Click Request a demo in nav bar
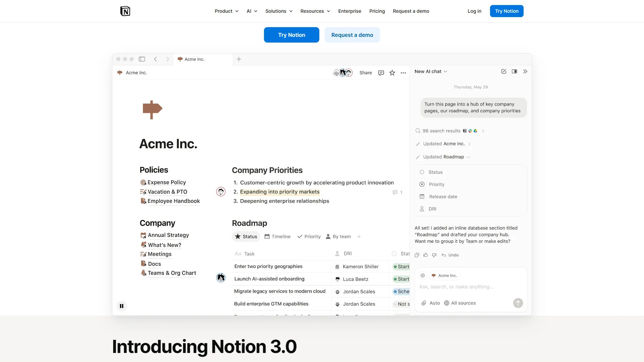This screenshot has height=362, width=644. click(411, 11)
